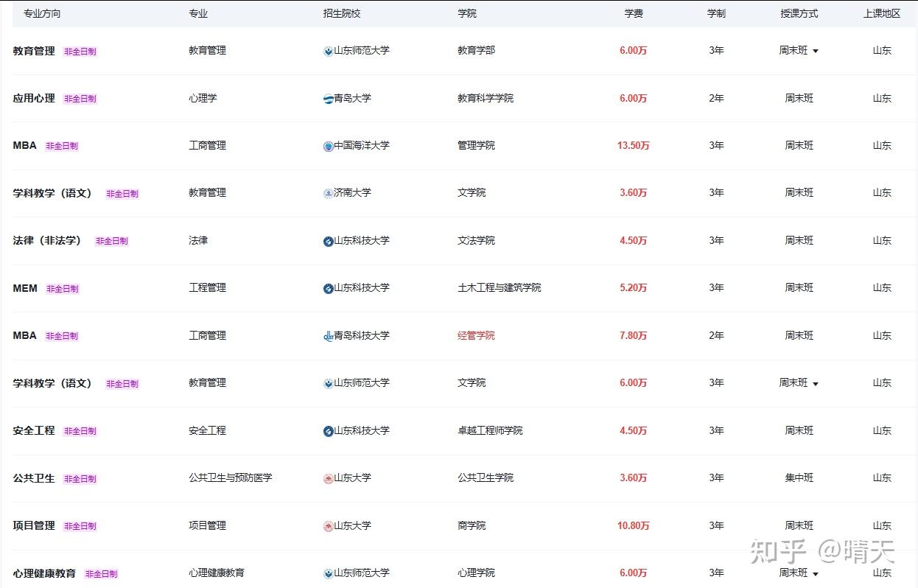
Task: Click 招生院校 column header
Action: coord(342,13)
